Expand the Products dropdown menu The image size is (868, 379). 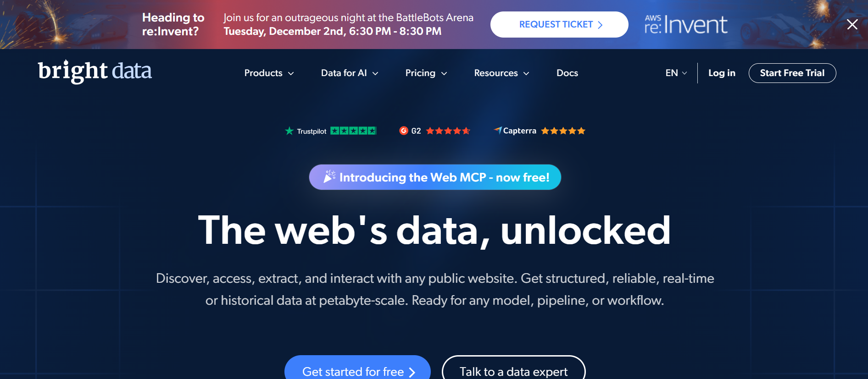(x=269, y=73)
